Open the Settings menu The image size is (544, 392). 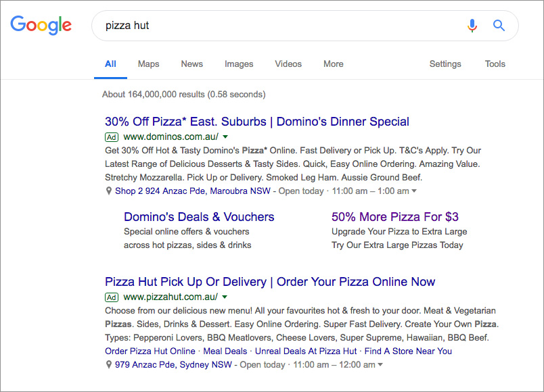(445, 64)
